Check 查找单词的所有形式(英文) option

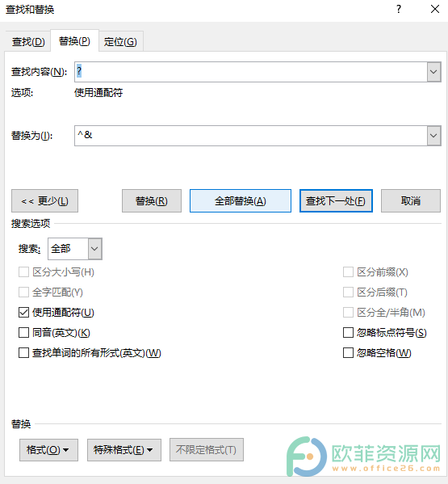(23, 353)
